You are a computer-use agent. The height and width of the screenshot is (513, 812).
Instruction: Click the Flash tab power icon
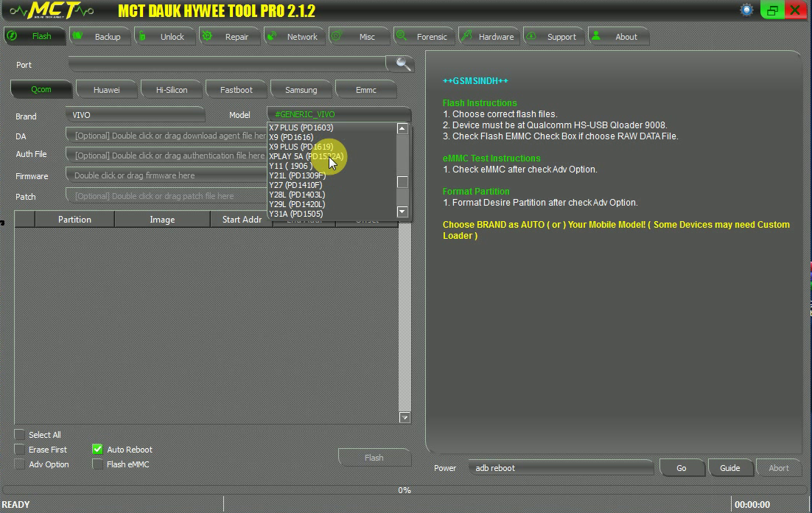coord(12,36)
